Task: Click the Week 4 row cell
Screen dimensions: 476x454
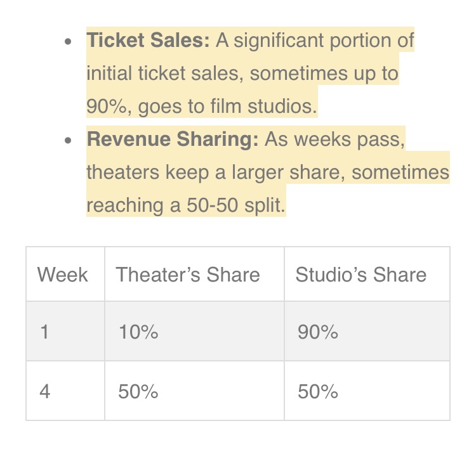Action: tap(44, 391)
